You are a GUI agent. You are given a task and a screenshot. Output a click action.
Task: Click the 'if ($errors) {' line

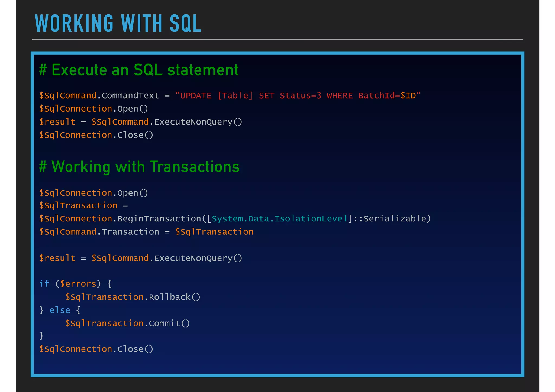76,284
